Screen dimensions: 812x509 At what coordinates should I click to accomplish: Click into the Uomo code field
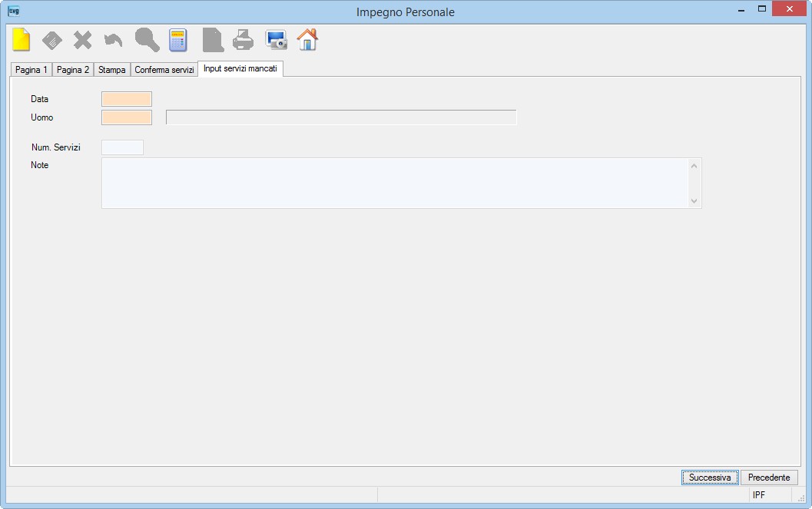(x=127, y=117)
